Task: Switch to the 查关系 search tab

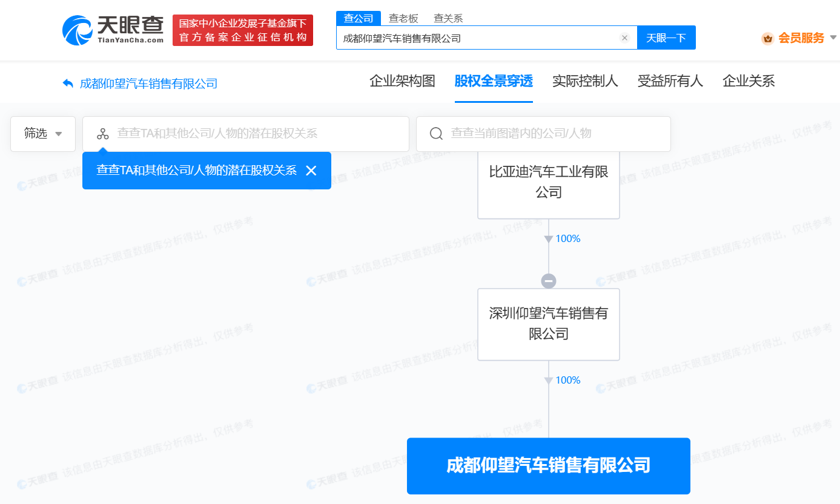Action: 448,18
